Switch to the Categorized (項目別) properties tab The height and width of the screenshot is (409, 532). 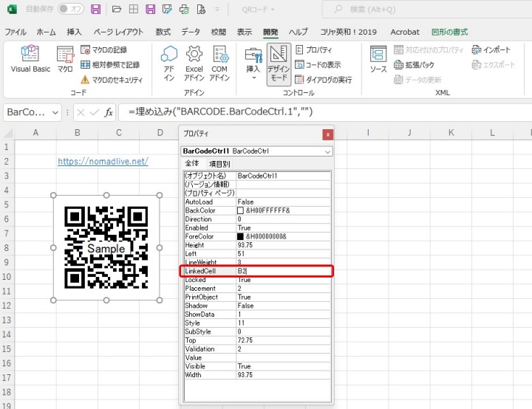(x=219, y=164)
